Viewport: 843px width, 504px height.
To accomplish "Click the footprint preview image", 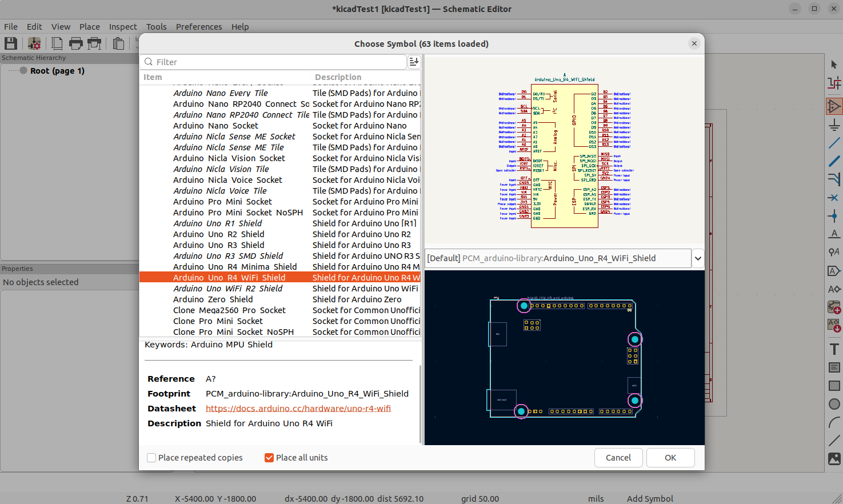I will click(x=565, y=358).
